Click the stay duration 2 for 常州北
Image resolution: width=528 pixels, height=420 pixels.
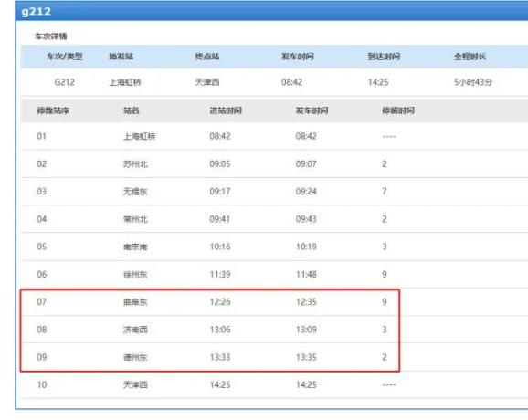(x=385, y=219)
